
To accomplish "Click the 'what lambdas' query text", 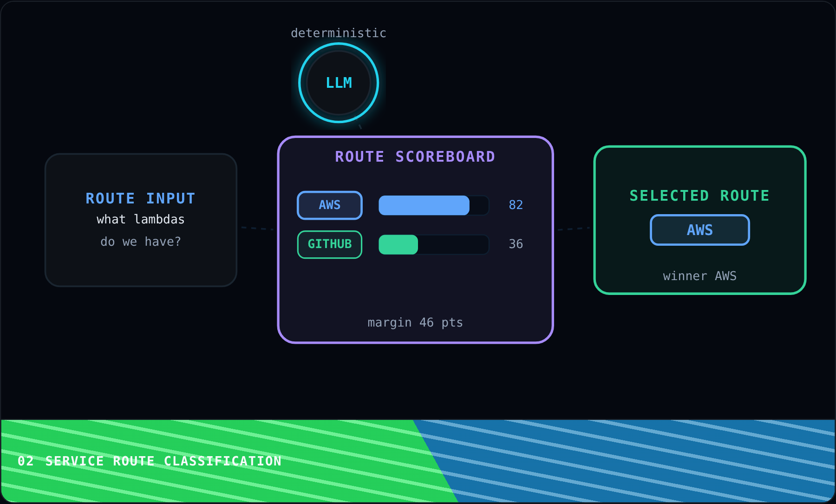I will point(141,219).
